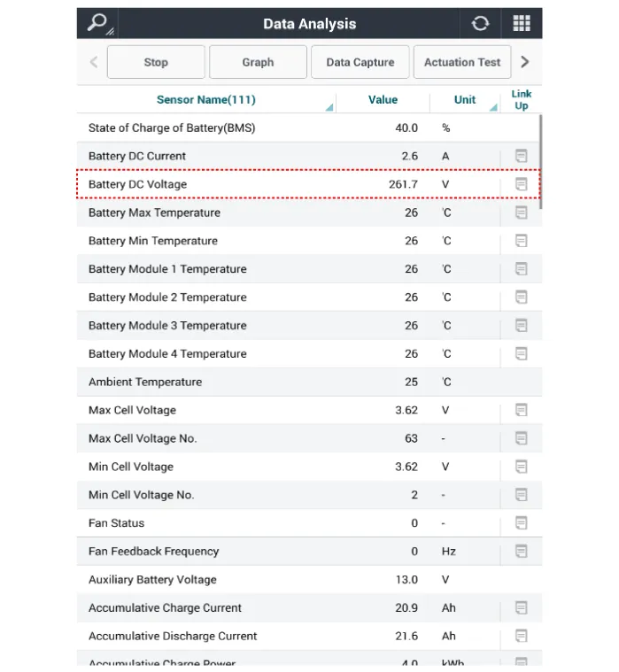Viewport: 619px width, 672px height.
Task: Open the grid menu icon
Action: (x=522, y=24)
